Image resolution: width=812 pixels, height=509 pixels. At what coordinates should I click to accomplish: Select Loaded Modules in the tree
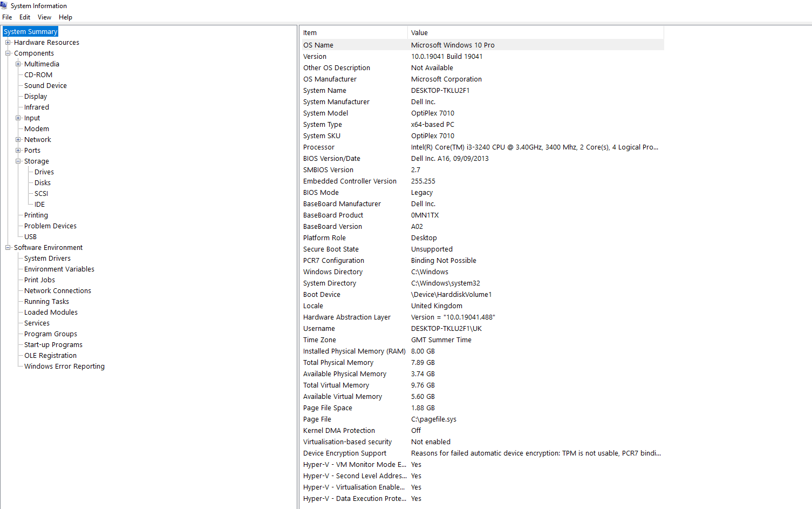click(51, 313)
